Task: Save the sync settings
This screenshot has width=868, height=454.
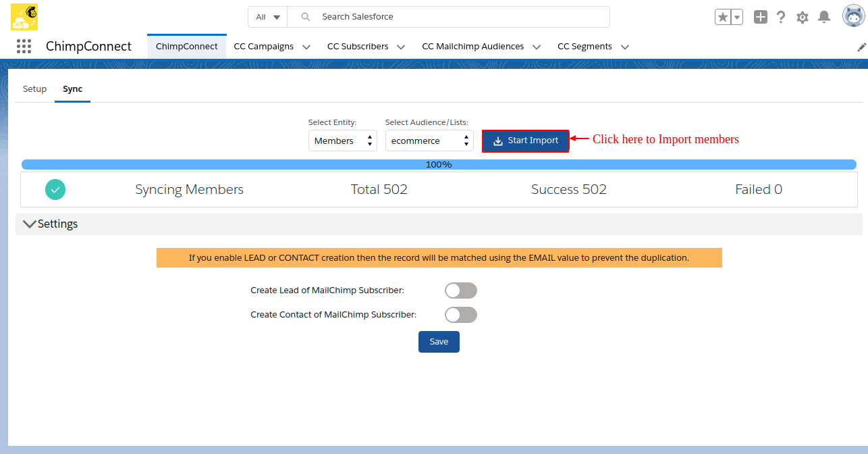Action: point(439,342)
